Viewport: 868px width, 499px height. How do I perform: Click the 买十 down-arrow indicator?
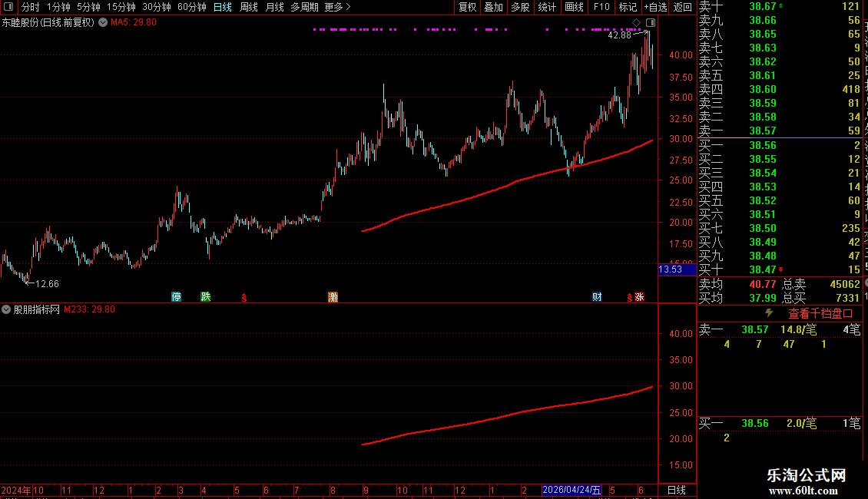click(781, 269)
